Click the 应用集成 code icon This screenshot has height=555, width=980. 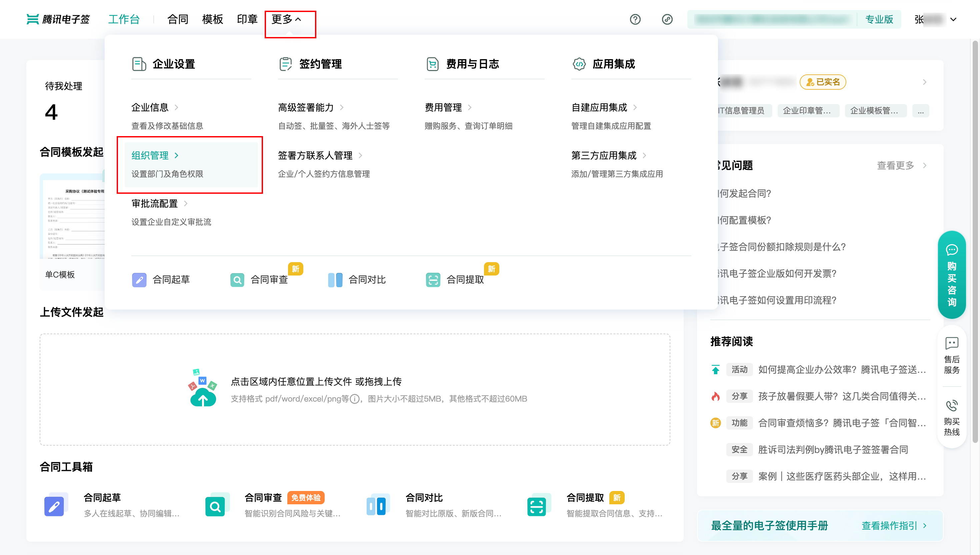(x=579, y=64)
